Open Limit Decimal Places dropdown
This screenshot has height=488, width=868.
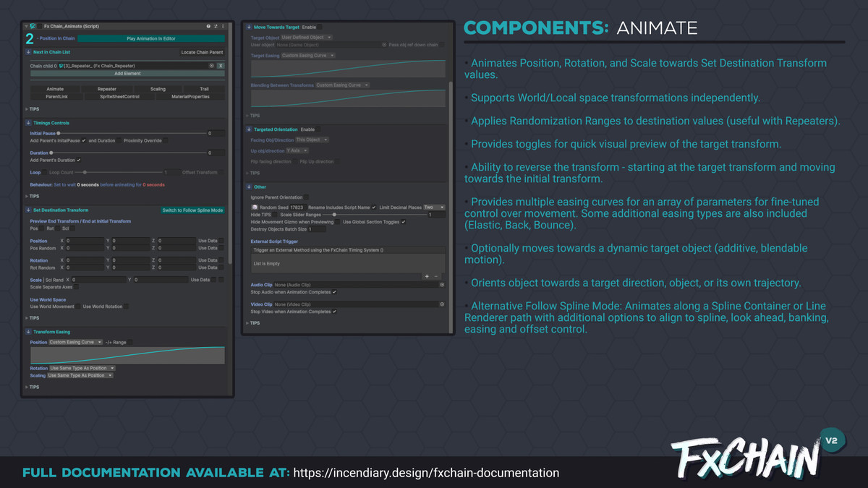coord(434,207)
